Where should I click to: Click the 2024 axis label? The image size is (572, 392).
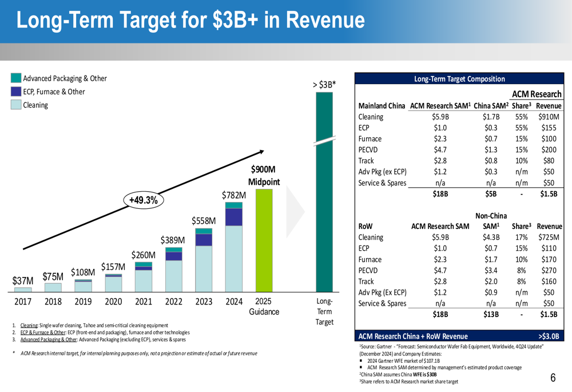234,302
